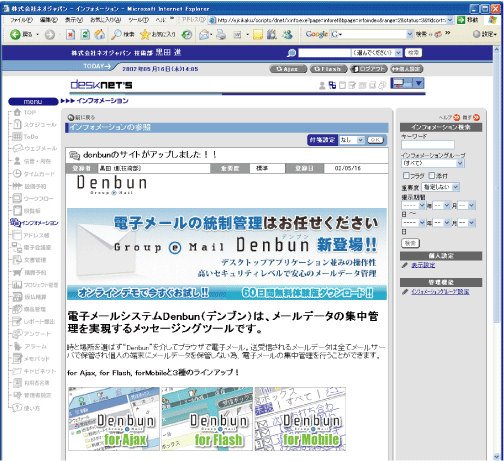Click the インフォメーショングループ設定 link

pos(440,292)
